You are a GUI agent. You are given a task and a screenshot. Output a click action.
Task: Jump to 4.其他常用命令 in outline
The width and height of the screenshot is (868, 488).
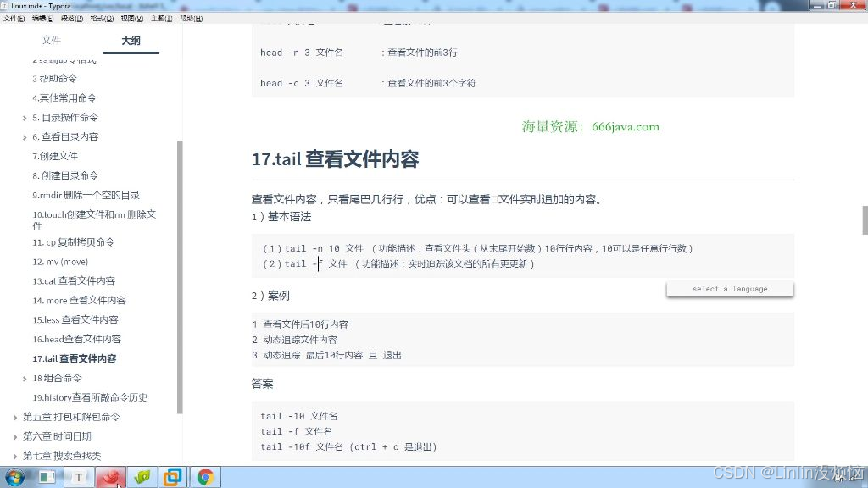(64, 98)
